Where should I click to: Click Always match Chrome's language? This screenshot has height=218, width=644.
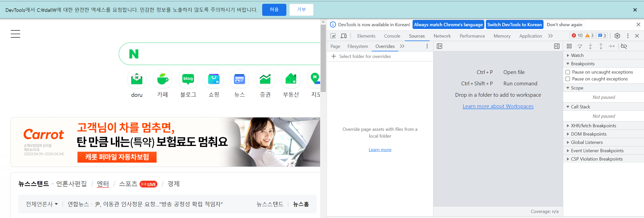coord(448,24)
